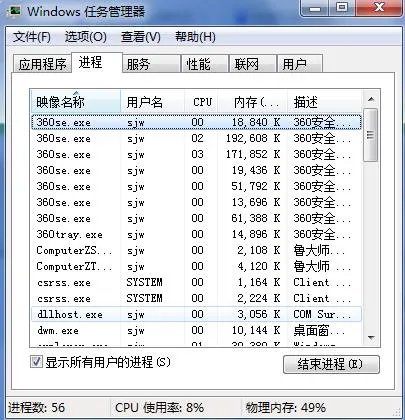Select 360se.exe row using 171,852 K
This screenshot has width=405, height=420.
tap(196, 154)
